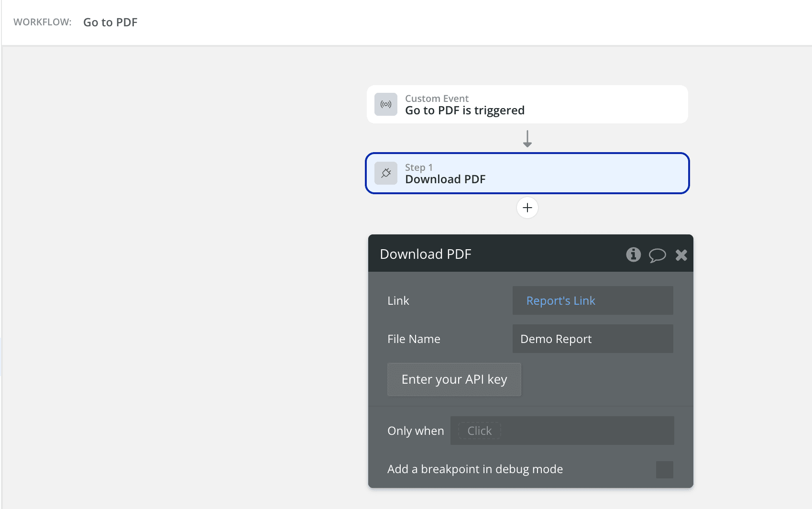Edit the Report's Link dynamic expression
Image resolution: width=812 pixels, height=509 pixels.
560,300
